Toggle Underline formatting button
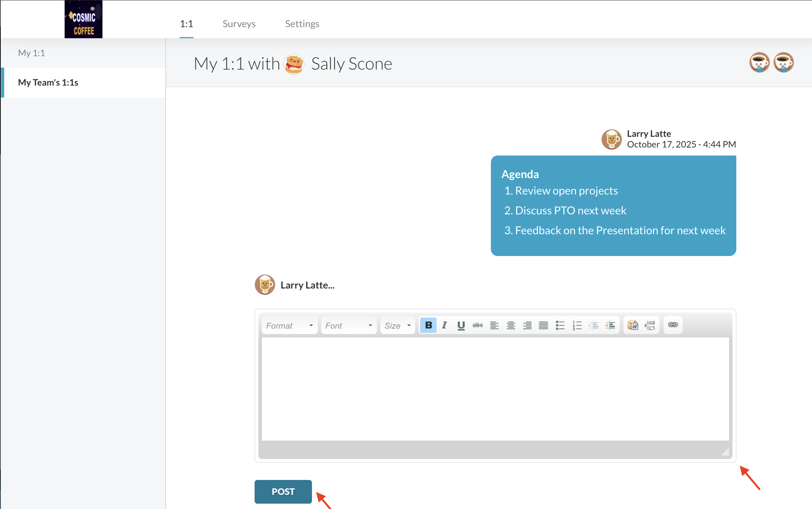812x509 pixels. coord(461,325)
